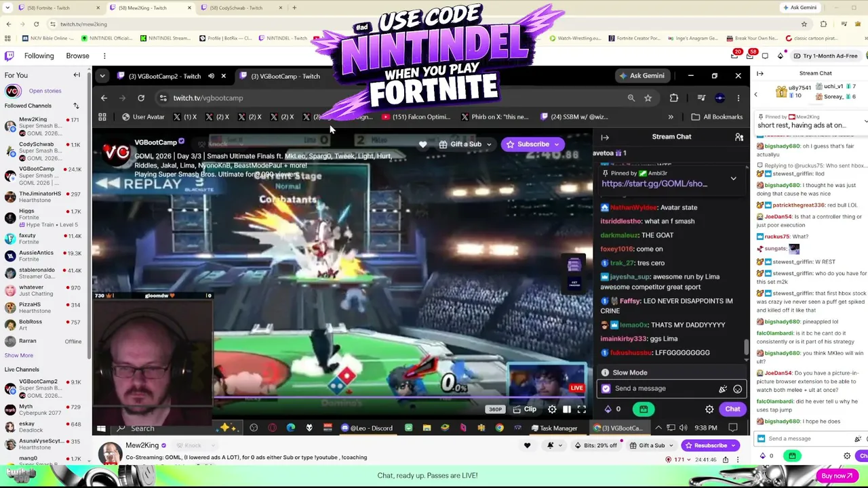Click the Try 1-Month Ad-Free button
The width and height of the screenshot is (868, 488).
(825, 56)
